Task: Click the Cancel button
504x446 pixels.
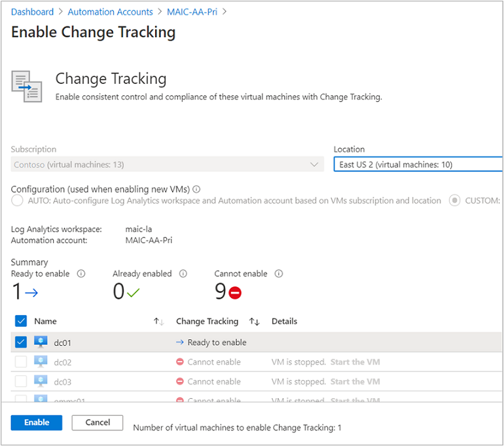Action: tap(98, 422)
